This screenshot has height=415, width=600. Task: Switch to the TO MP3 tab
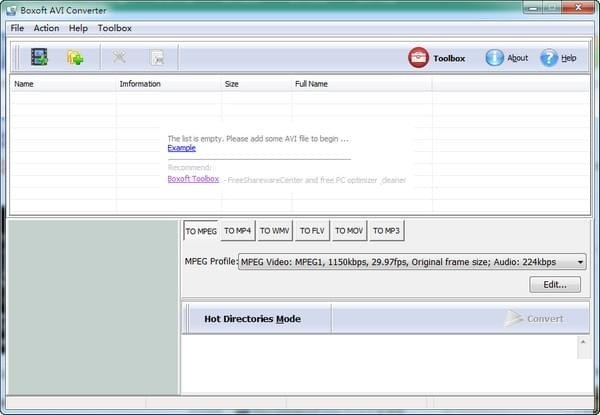[x=386, y=231]
